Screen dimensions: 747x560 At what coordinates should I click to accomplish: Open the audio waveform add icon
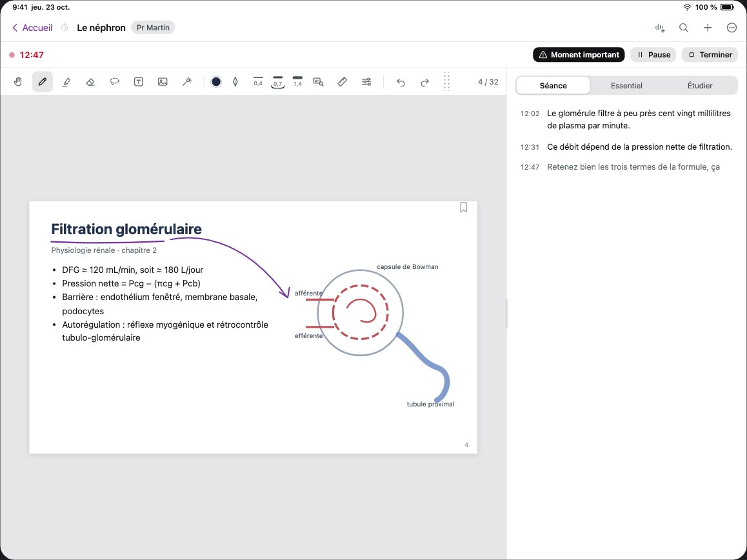pos(660,28)
